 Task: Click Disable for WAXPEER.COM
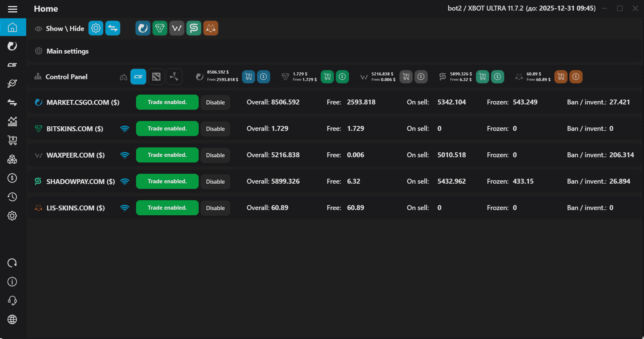pos(215,155)
